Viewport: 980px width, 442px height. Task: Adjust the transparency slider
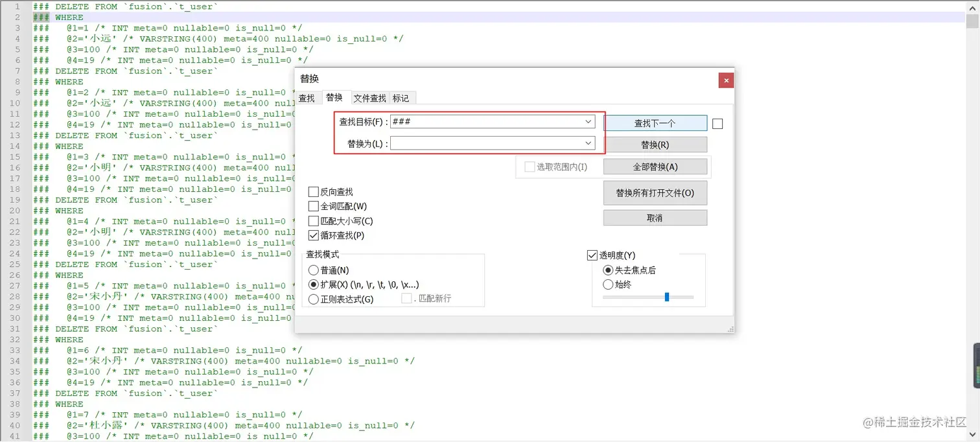pyautogui.click(x=666, y=297)
